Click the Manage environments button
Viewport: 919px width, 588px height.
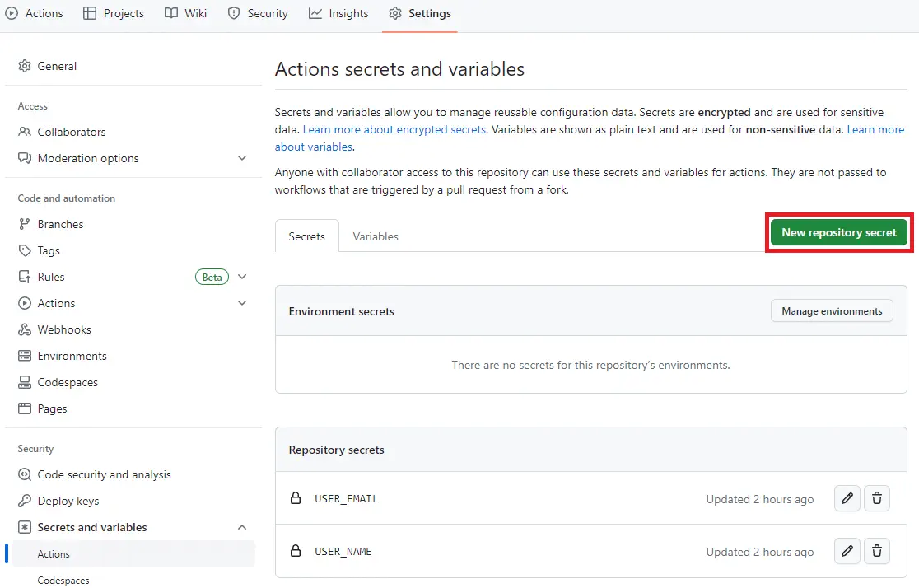pyautogui.click(x=832, y=311)
